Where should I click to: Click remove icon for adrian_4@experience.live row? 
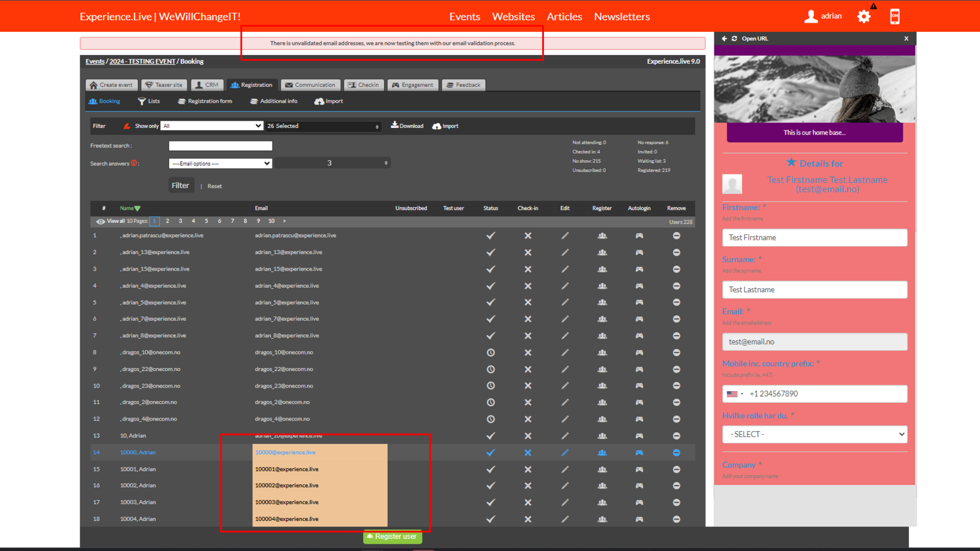(x=676, y=286)
